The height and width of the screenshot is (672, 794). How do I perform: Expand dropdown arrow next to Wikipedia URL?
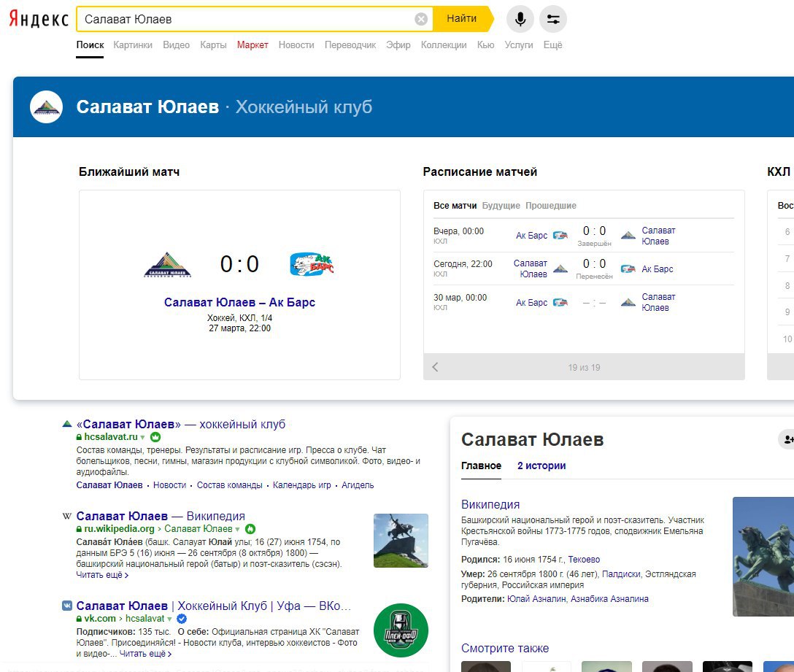coord(237,530)
